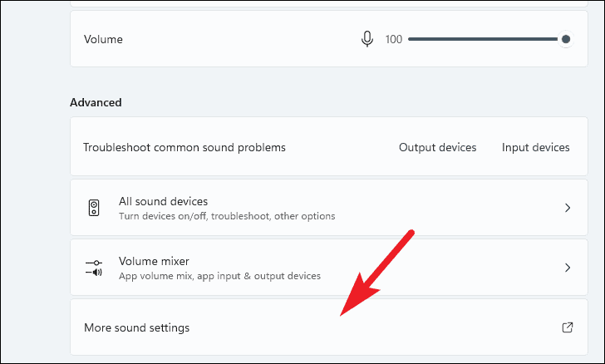Image resolution: width=605 pixels, height=364 pixels.
Task: Click "App volume mix, app input & output devices" text
Action: pyautogui.click(x=219, y=276)
